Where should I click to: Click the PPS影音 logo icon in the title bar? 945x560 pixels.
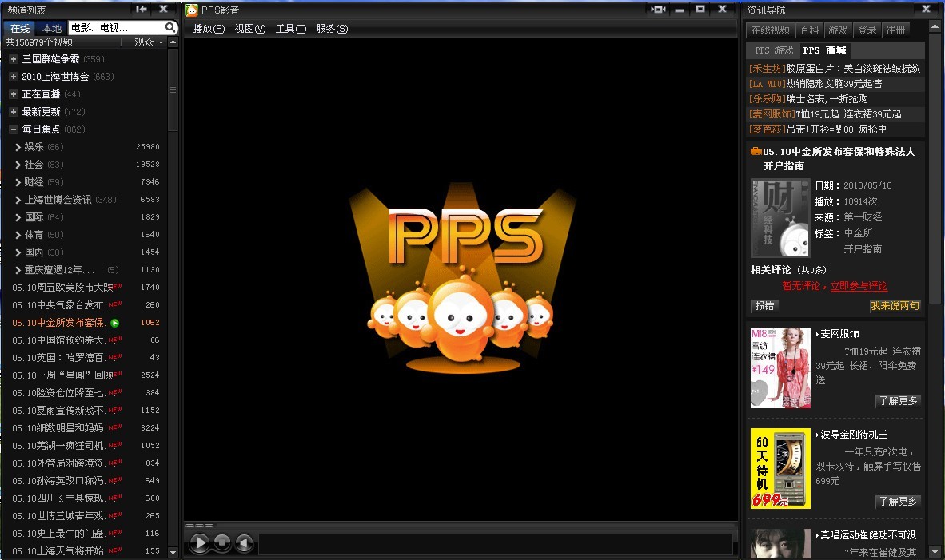192,10
